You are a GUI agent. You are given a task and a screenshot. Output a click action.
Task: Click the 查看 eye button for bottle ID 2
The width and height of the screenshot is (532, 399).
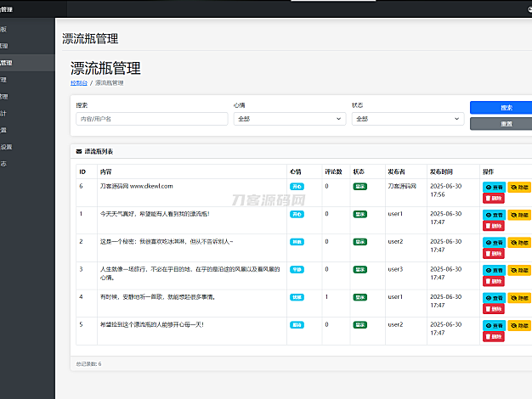pos(494,243)
